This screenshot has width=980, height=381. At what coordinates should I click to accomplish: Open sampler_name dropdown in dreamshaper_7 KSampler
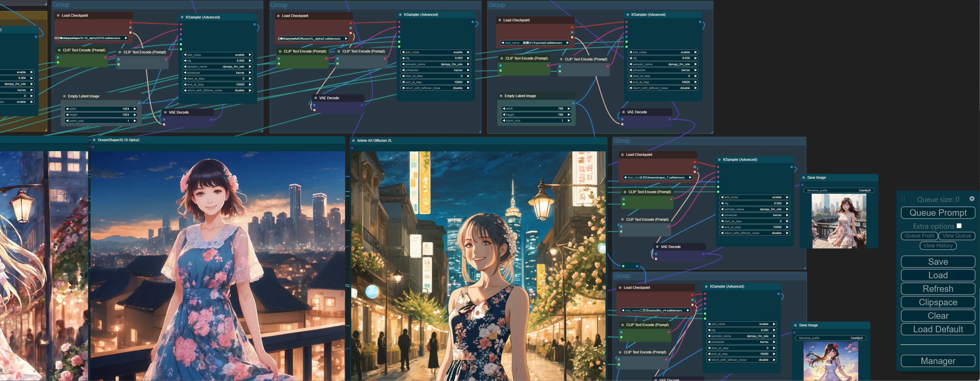(x=754, y=209)
